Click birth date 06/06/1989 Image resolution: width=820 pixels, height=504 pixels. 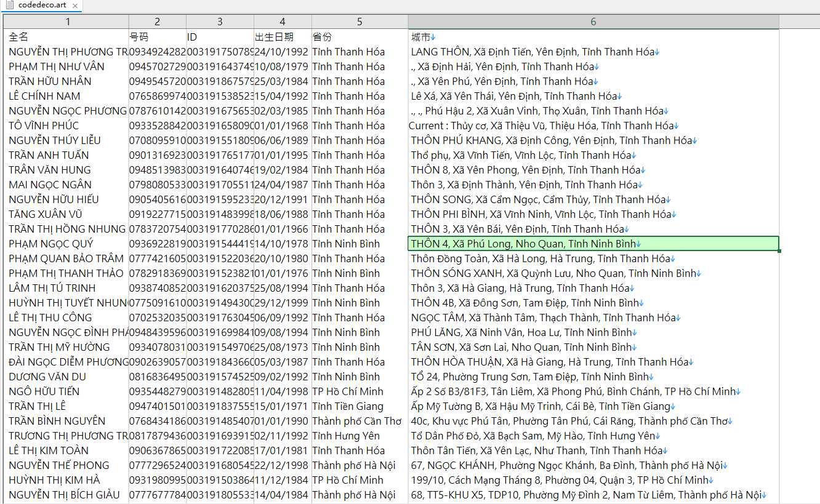281,140
